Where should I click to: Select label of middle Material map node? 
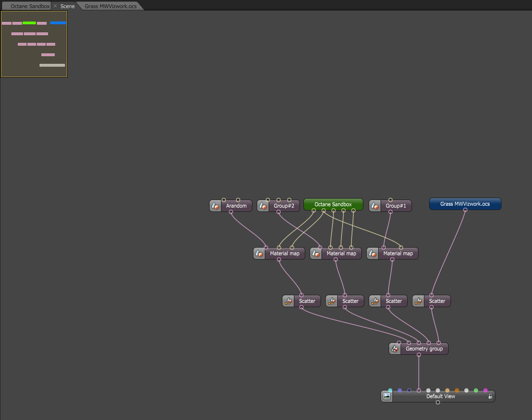[341, 253]
